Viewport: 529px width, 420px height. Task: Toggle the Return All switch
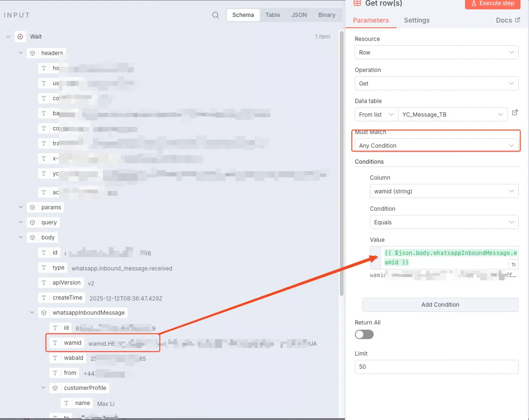364,334
